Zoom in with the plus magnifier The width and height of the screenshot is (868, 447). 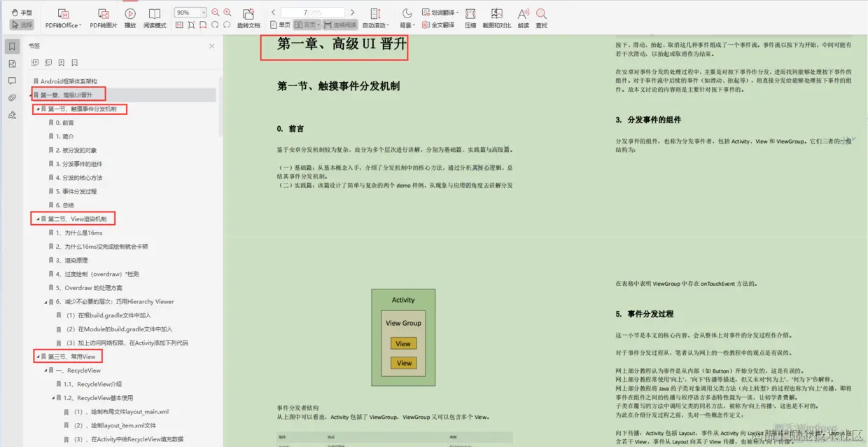click(227, 13)
